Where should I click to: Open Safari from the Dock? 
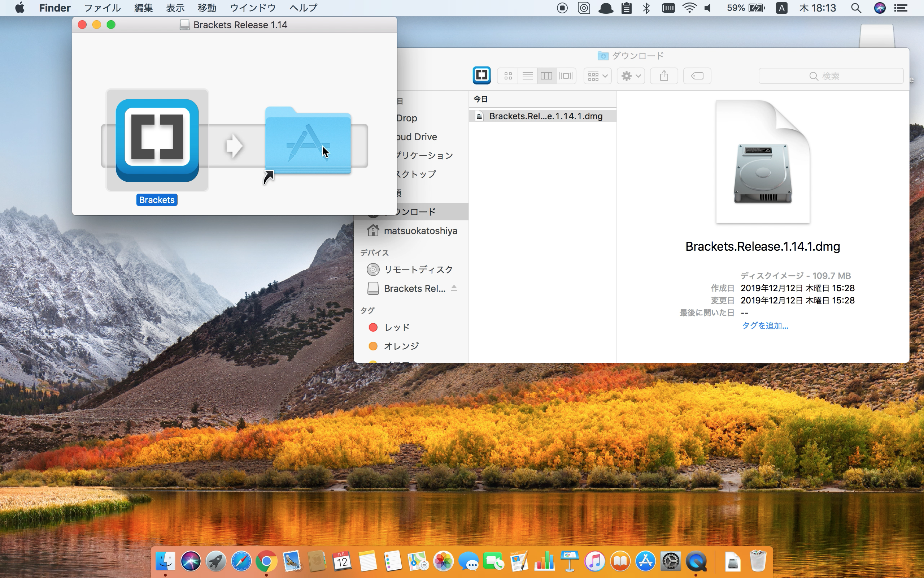click(241, 561)
